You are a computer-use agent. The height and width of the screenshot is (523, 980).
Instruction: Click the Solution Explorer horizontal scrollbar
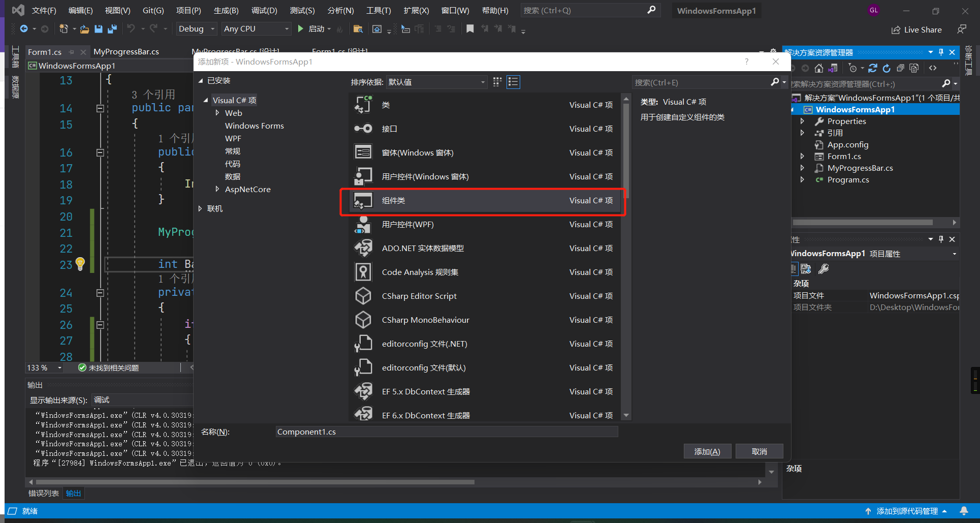[863, 223]
